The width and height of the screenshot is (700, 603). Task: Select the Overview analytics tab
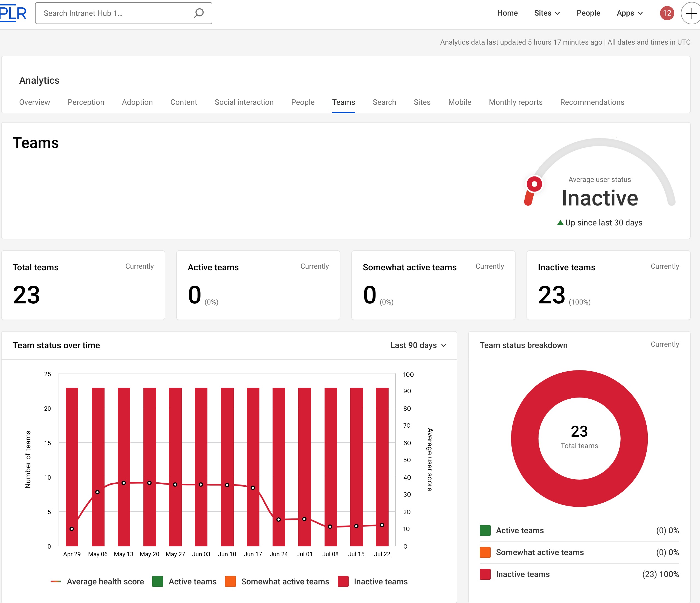tap(34, 102)
